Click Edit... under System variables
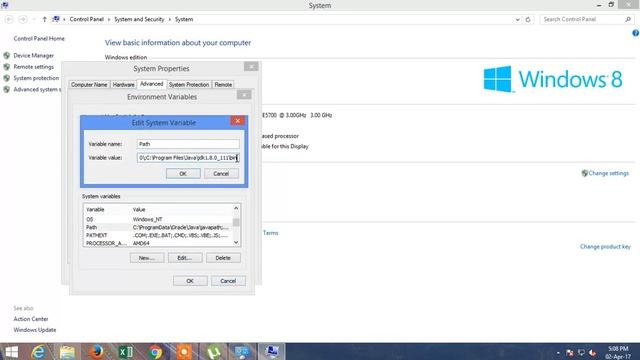Image resolution: width=640 pixels, height=360 pixels. click(185, 258)
